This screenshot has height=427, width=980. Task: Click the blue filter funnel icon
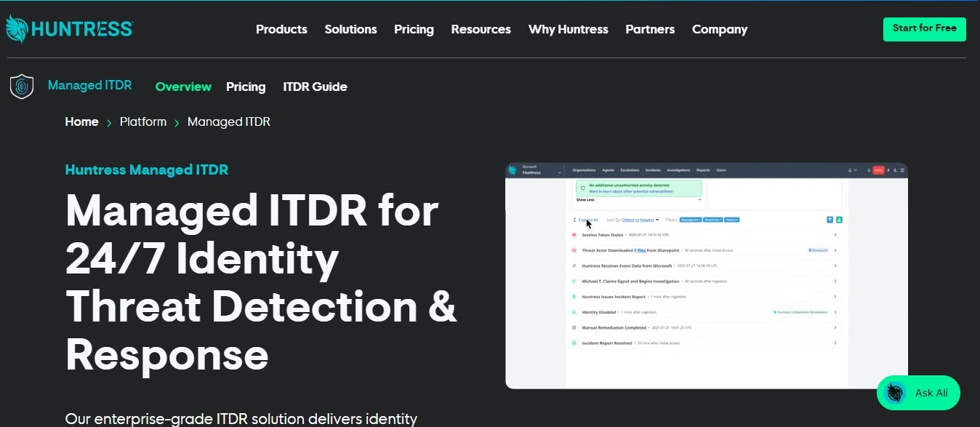pos(830,220)
